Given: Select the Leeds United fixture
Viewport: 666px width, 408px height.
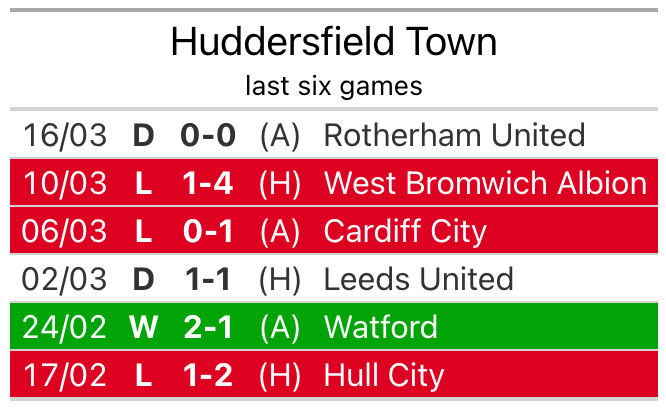Looking at the screenshot, I should [418, 279].
